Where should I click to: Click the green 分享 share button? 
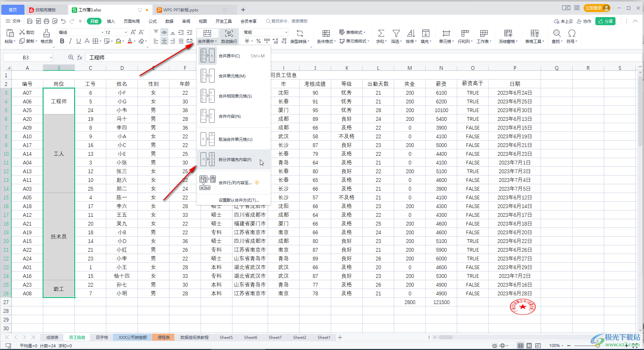click(x=605, y=21)
